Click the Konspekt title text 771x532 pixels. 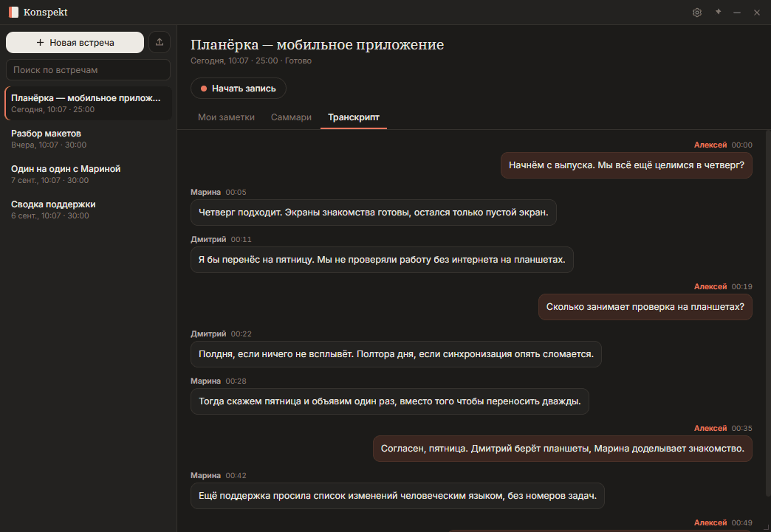coord(45,13)
